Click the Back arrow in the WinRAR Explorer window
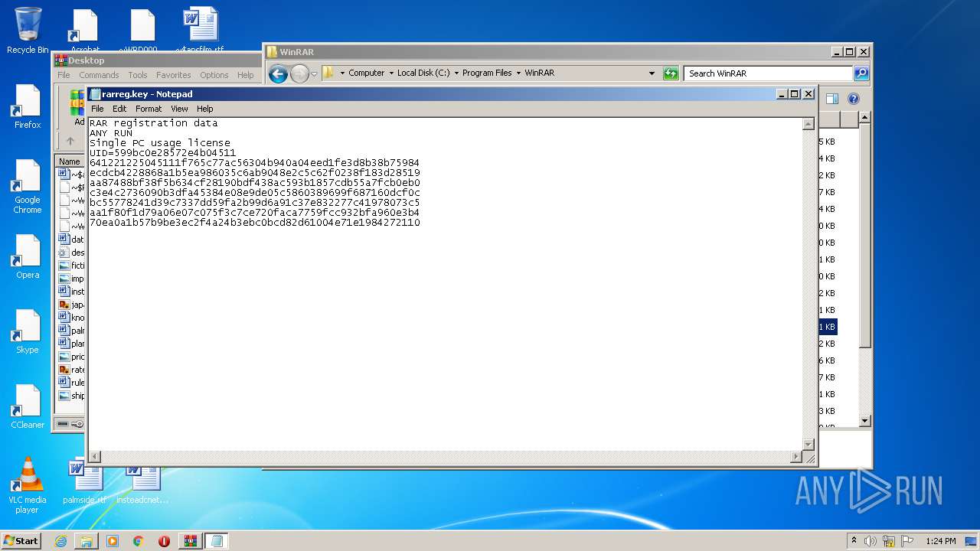 (x=278, y=73)
